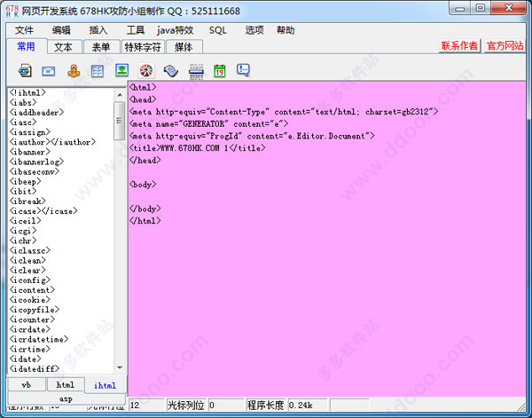Select the <iclassc> tag entry
The image size is (532, 418).
(30, 250)
